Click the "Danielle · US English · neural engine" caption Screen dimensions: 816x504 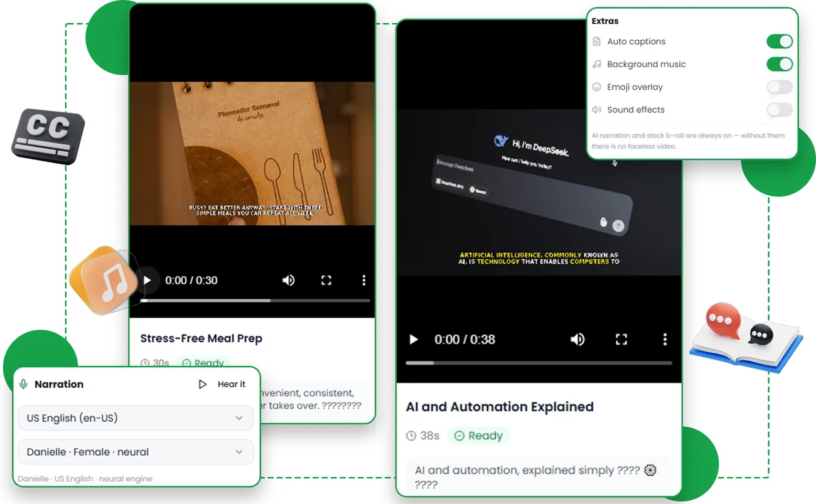(x=85, y=479)
